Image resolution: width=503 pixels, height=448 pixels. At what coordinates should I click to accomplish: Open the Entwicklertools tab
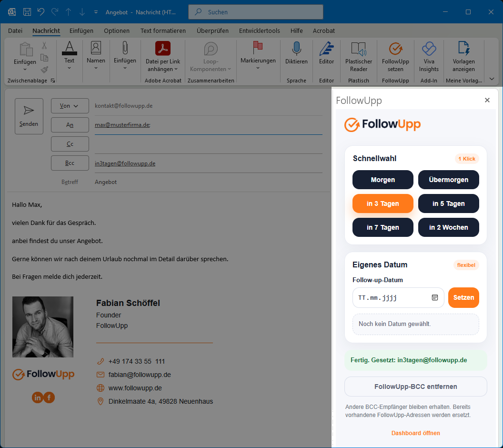[x=260, y=31]
